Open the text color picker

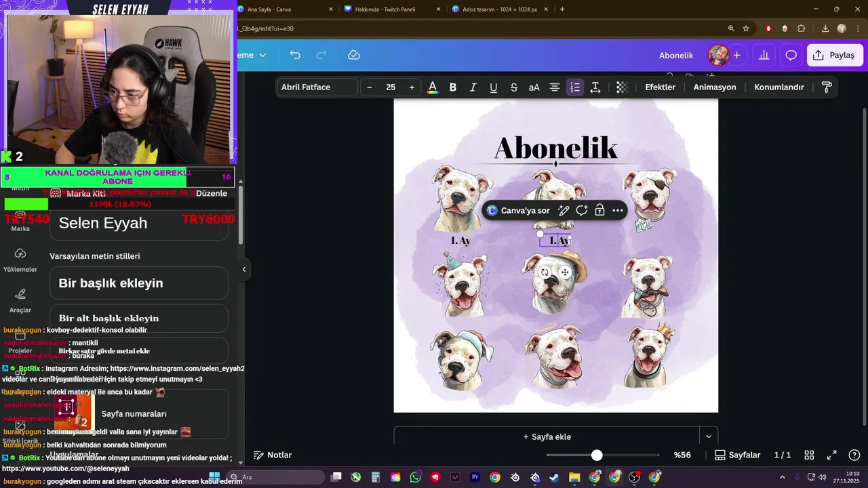click(x=433, y=87)
